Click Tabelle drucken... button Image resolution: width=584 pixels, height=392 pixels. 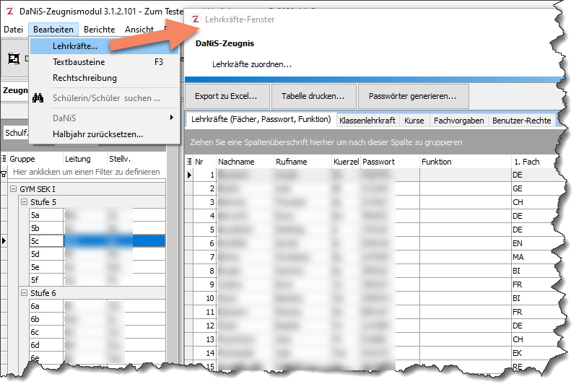pyautogui.click(x=314, y=96)
